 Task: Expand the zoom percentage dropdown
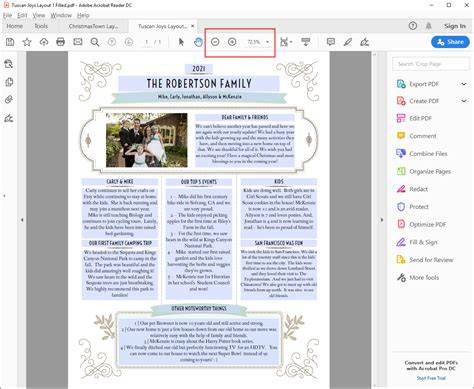click(267, 42)
